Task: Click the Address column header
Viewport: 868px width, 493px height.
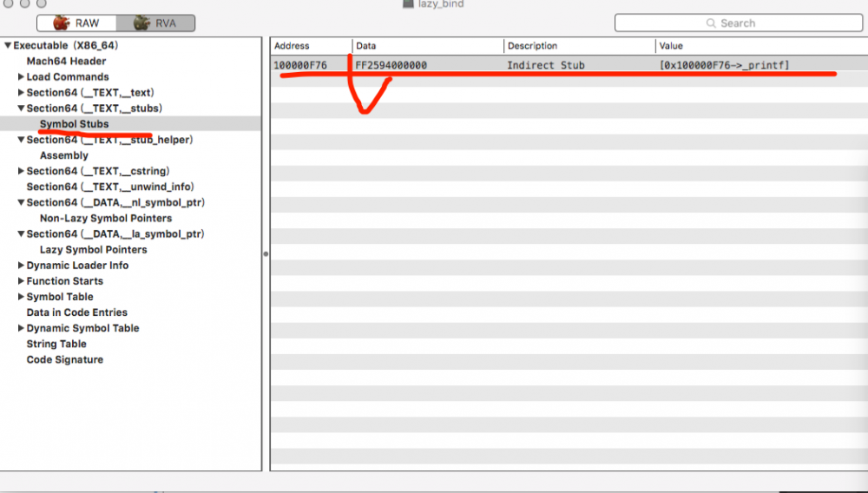Action: [x=311, y=46]
